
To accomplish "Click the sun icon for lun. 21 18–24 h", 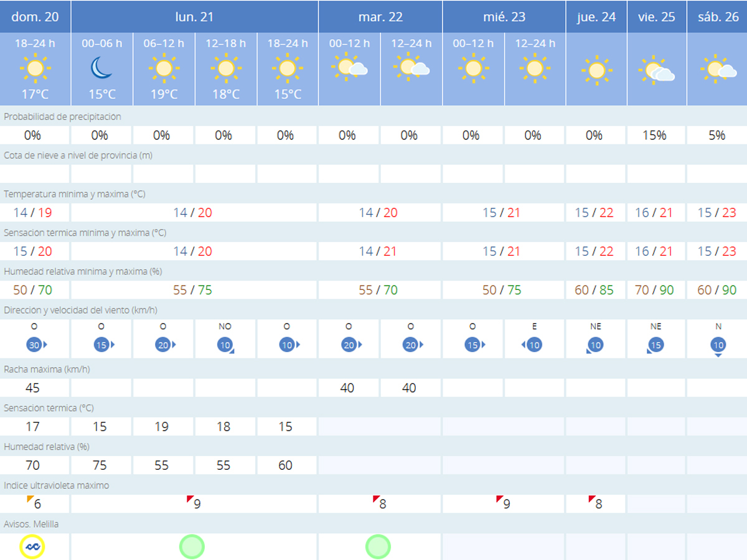I will (x=288, y=68).
